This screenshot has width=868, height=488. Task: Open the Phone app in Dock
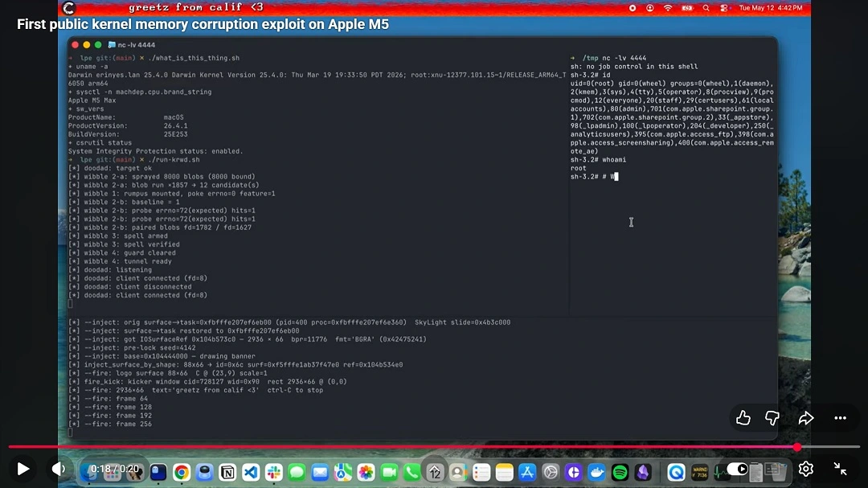tap(411, 472)
